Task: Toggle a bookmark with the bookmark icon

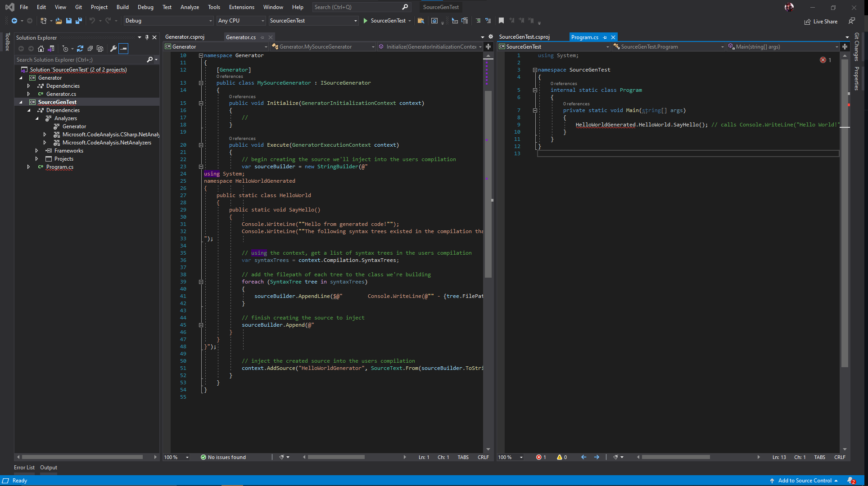Action: (x=501, y=21)
